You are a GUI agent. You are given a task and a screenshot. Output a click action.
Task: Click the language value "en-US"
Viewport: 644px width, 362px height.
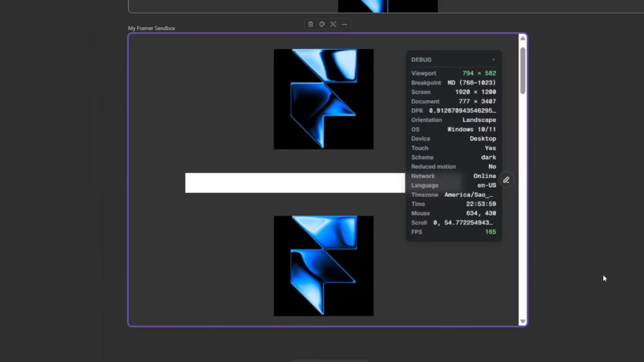click(x=487, y=186)
